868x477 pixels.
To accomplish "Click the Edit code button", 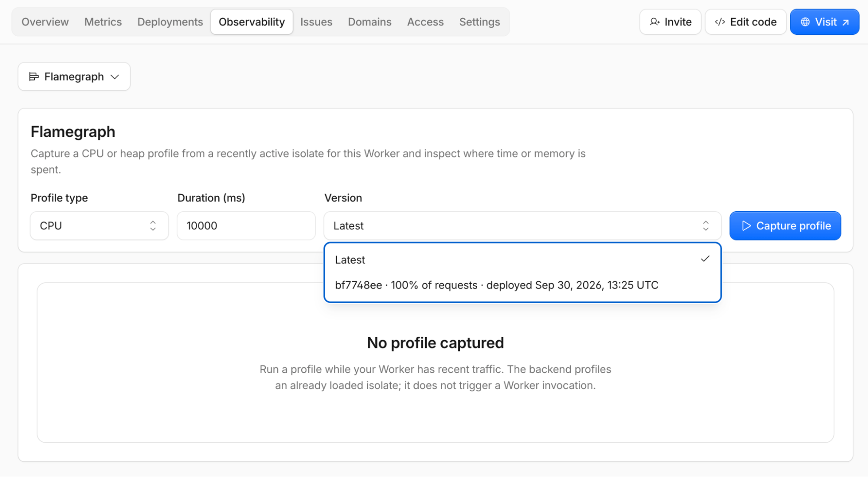I will (746, 22).
